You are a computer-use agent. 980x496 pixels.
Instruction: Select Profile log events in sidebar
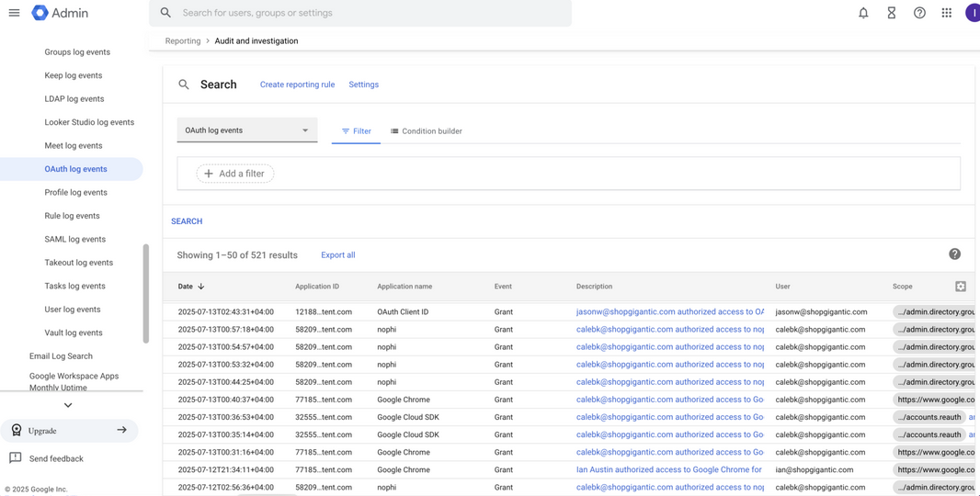tap(75, 192)
